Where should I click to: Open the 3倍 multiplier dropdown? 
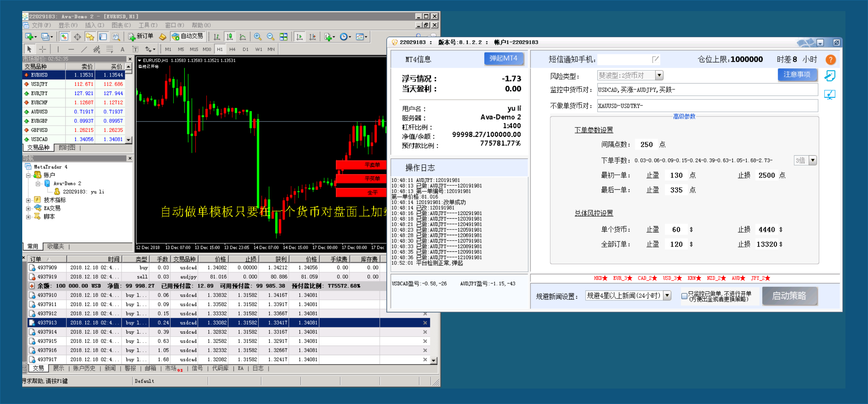(x=813, y=160)
